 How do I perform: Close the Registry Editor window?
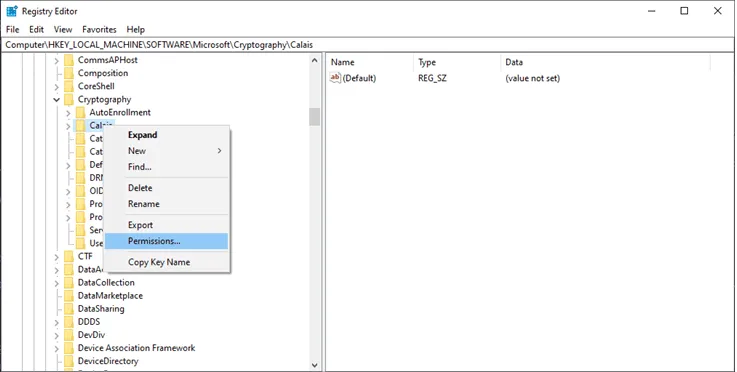718,11
